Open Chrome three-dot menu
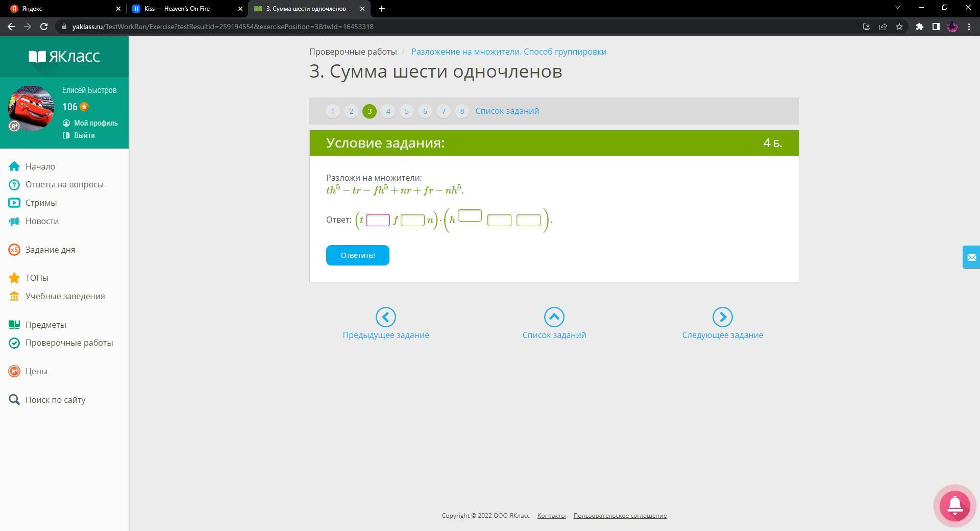 969,27
